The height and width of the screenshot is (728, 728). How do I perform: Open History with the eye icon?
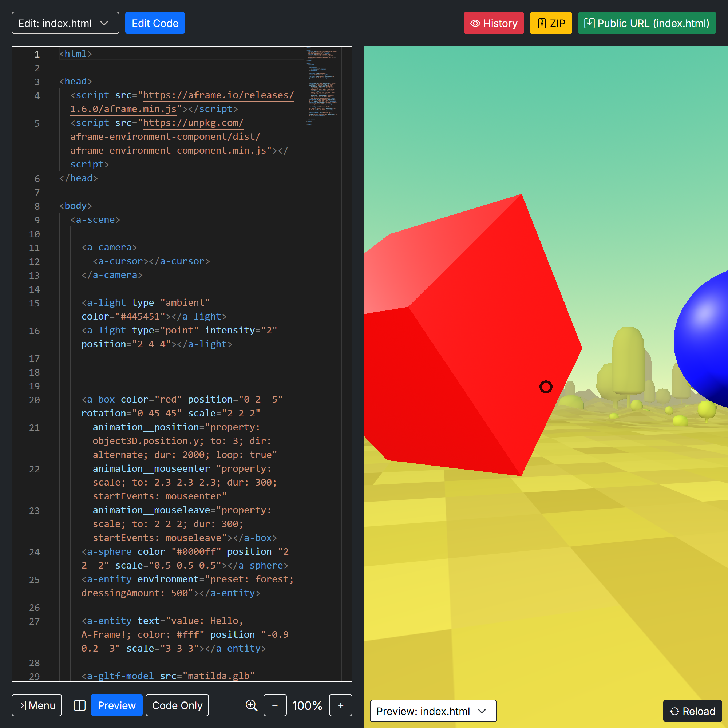pos(493,23)
